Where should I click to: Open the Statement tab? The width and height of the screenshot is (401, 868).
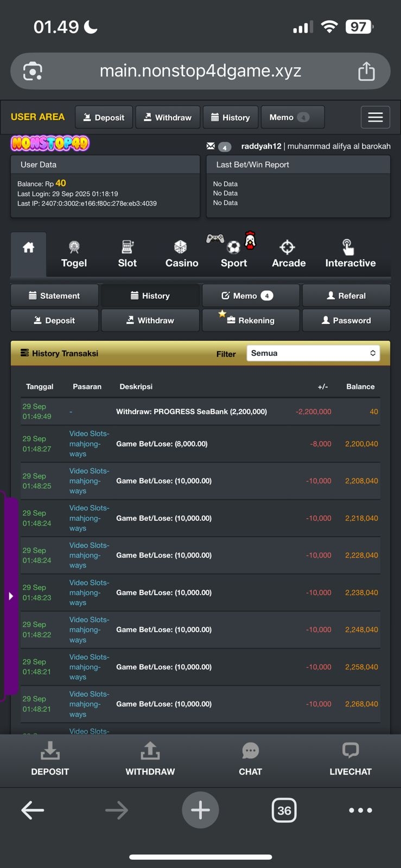pos(54,296)
